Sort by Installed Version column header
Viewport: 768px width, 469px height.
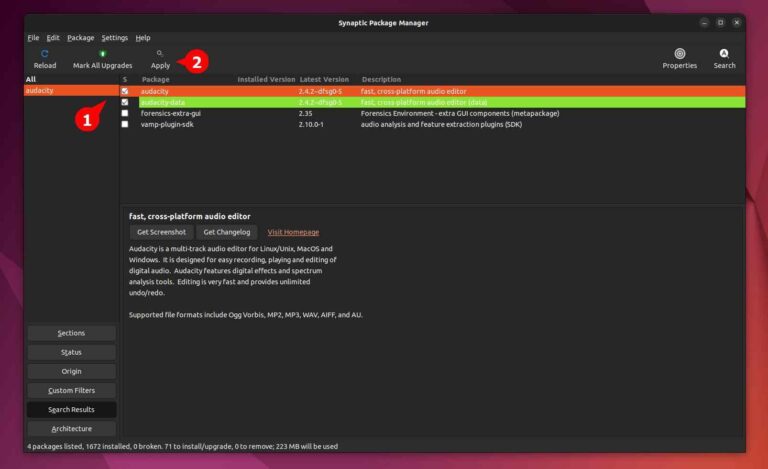click(x=266, y=79)
